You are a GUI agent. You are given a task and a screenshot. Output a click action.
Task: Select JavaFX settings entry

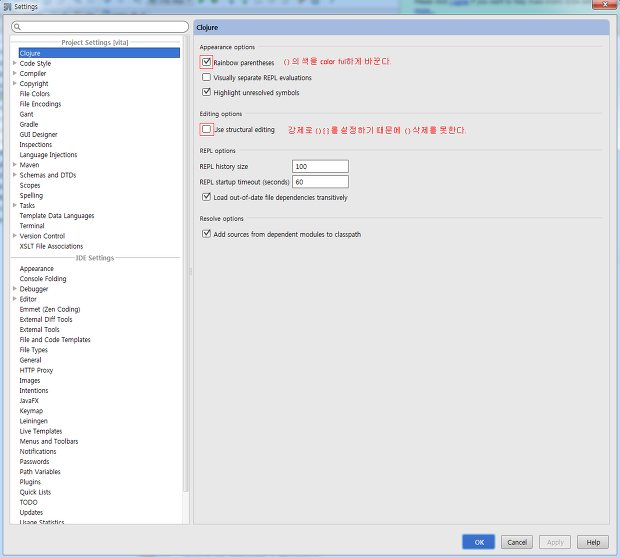click(x=29, y=400)
